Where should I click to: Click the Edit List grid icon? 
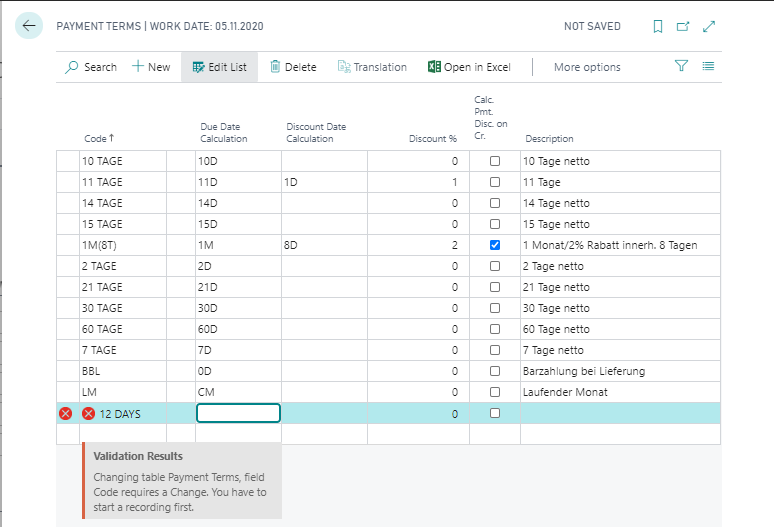[x=198, y=67]
